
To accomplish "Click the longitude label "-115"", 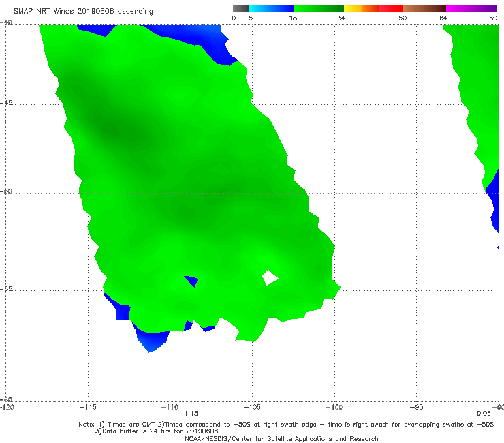I will pyautogui.click(x=88, y=407).
